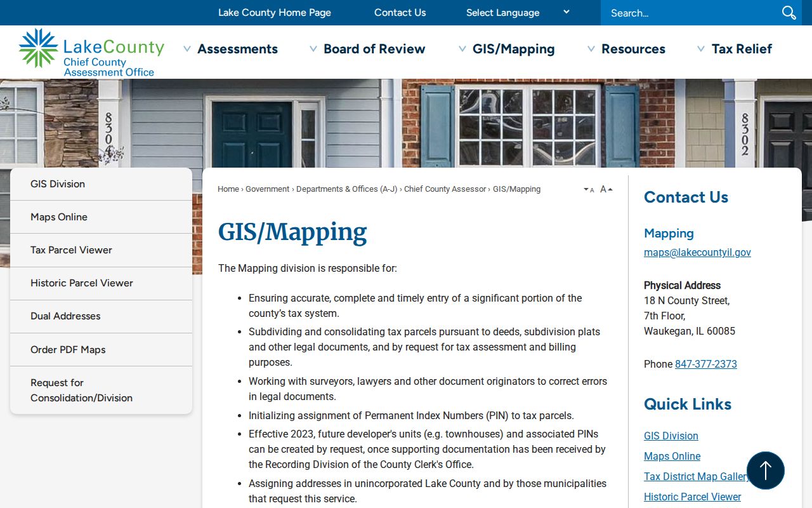Open Tax District Map Gallery link
Screen dimensions: 812x508
[x=696, y=477]
